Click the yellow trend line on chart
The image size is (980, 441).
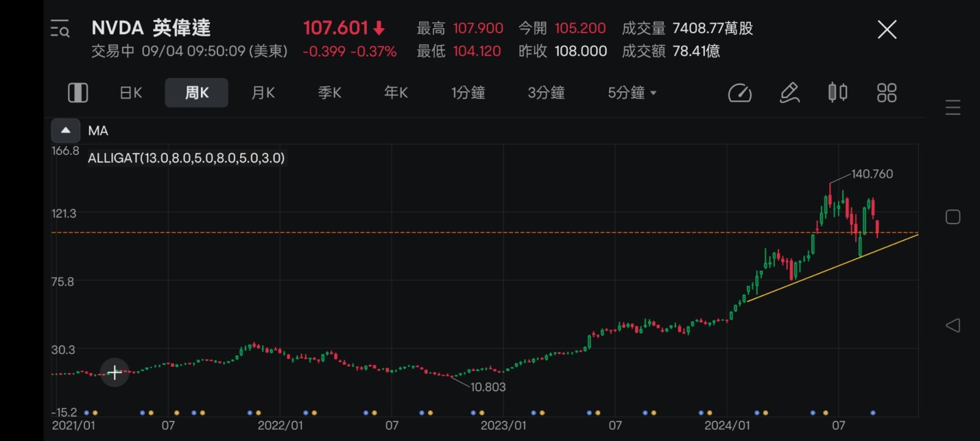point(833,268)
